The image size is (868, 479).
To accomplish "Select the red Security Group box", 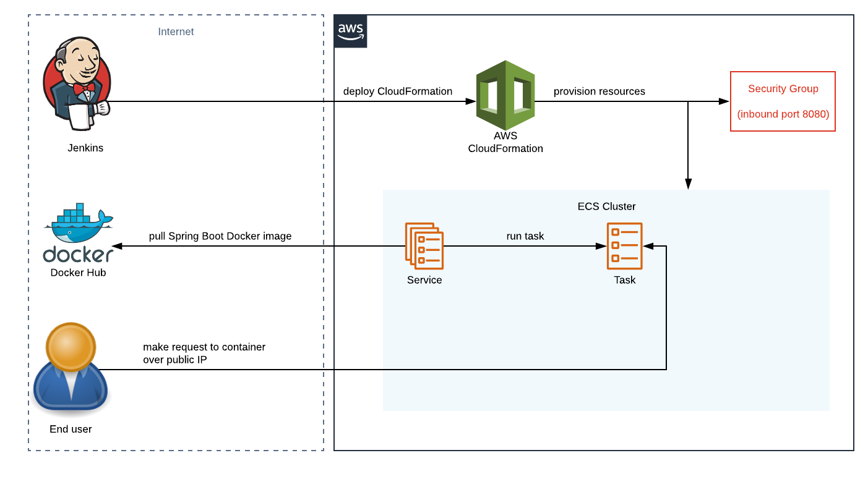I will coord(783,101).
